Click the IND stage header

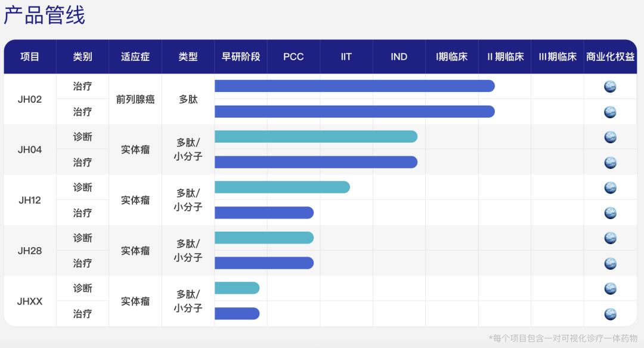pos(399,57)
